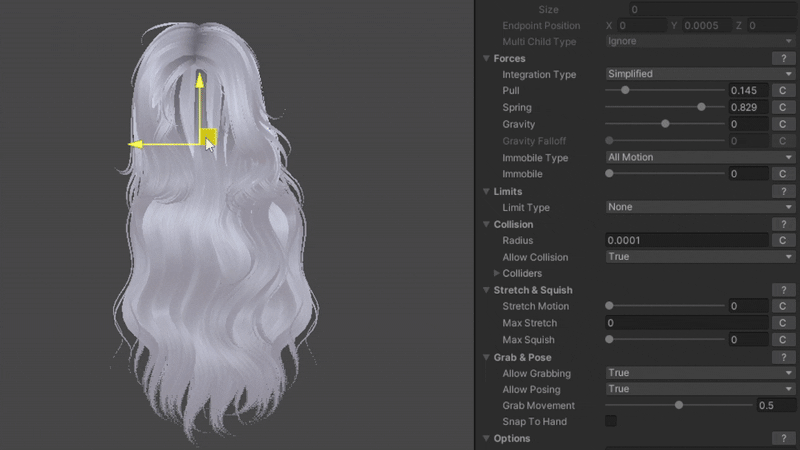Viewport: 800px width, 450px height.
Task: Expand the Colliders list foldout
Action: [x=497, y=273]
